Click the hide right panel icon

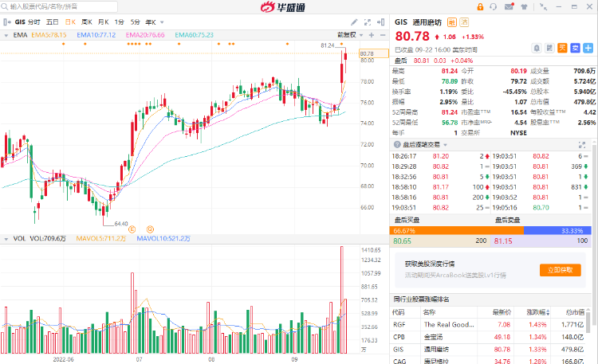[x=380, y=22]
